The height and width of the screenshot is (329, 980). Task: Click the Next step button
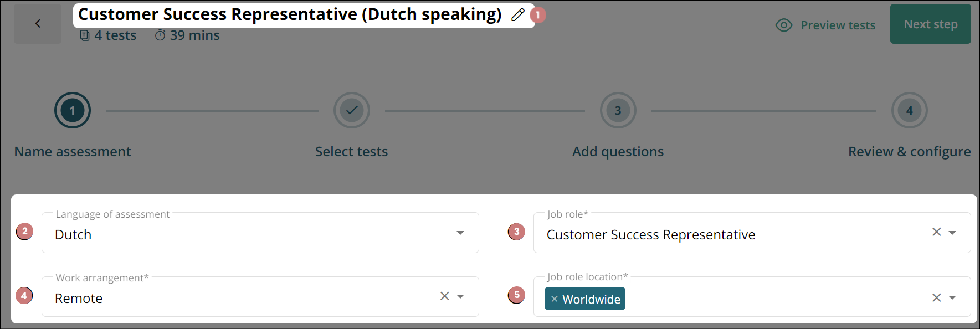click(930, 24)
